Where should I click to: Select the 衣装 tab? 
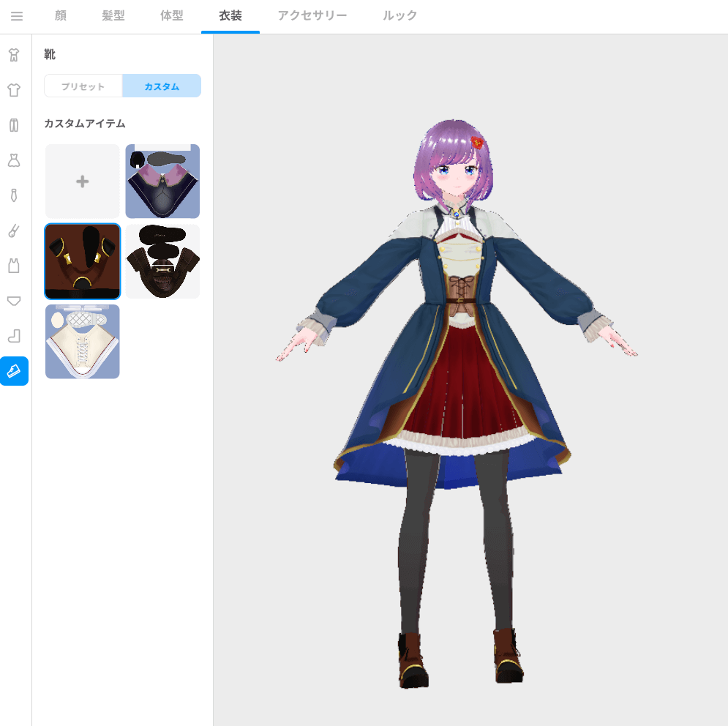click(230, 16)
